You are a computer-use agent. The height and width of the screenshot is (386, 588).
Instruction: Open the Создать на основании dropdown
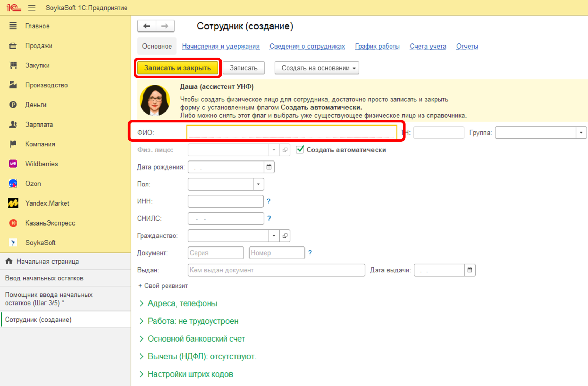click(x=317, y=68)
